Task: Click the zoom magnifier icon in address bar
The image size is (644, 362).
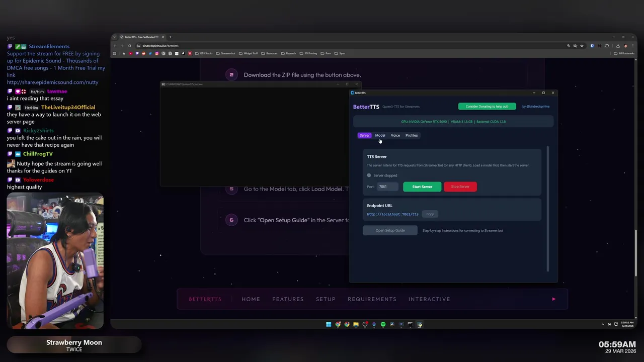Action: tap(569, 46)
